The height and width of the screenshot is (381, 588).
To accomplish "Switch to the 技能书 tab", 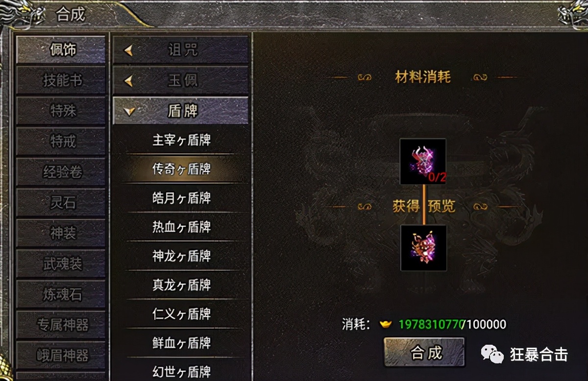I will pos(61,80).
